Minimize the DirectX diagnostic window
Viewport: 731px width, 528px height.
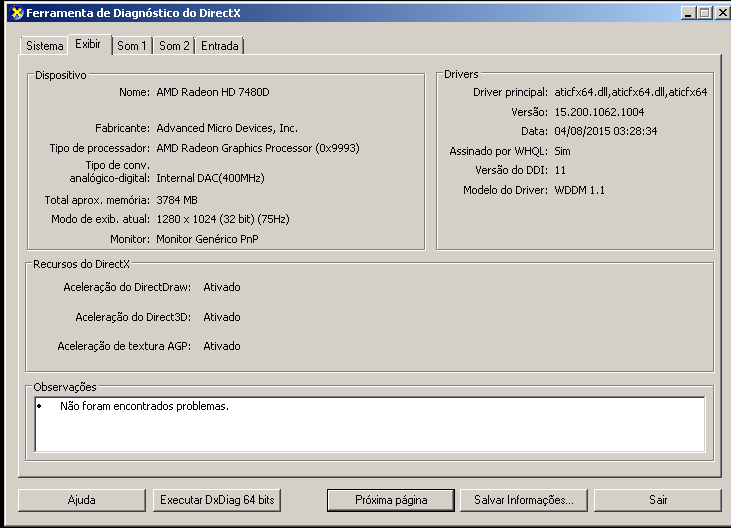point(688,13)
